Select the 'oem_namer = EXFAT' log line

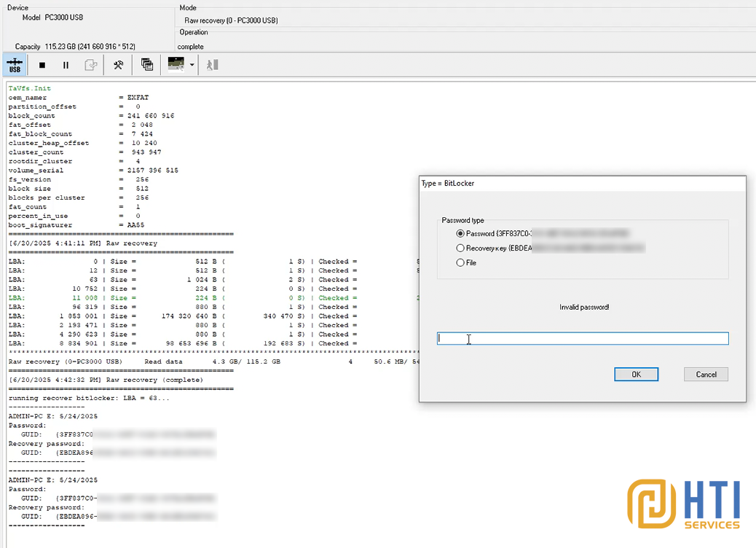coord(79,98)
